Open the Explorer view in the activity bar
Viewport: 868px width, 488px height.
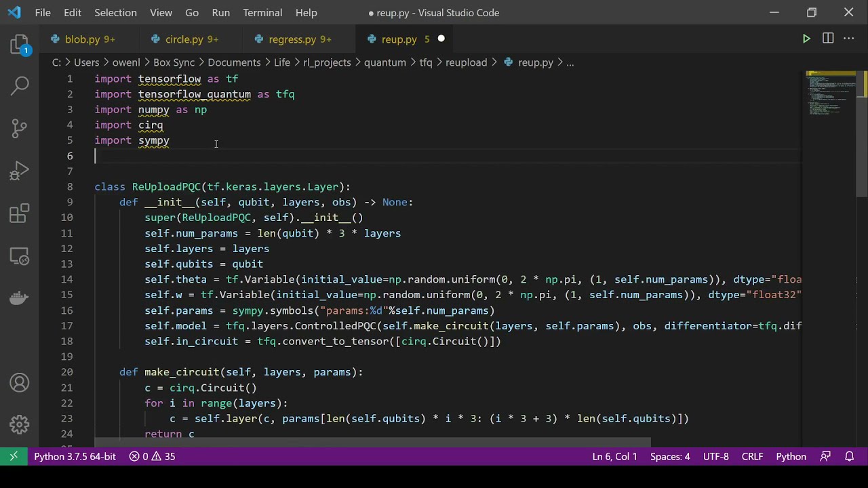pos(20,46)
